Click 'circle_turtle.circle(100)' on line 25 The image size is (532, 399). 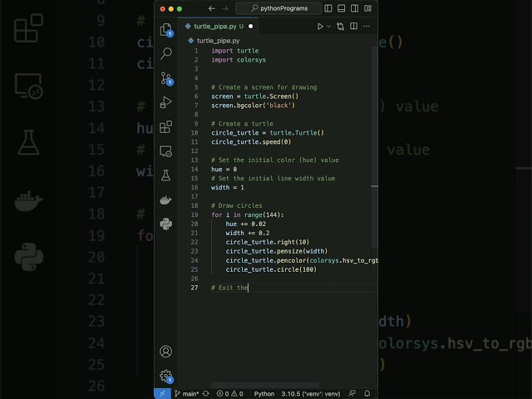coord(271,269)
